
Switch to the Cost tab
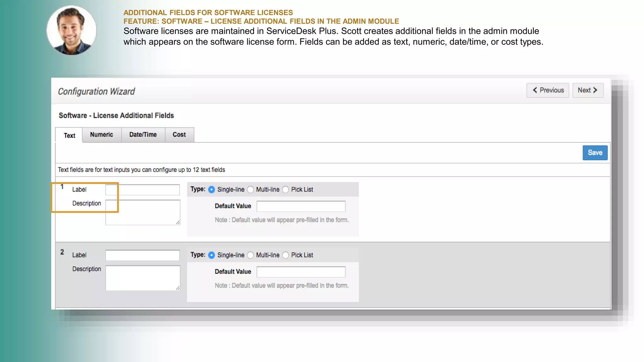coord(179,134)
